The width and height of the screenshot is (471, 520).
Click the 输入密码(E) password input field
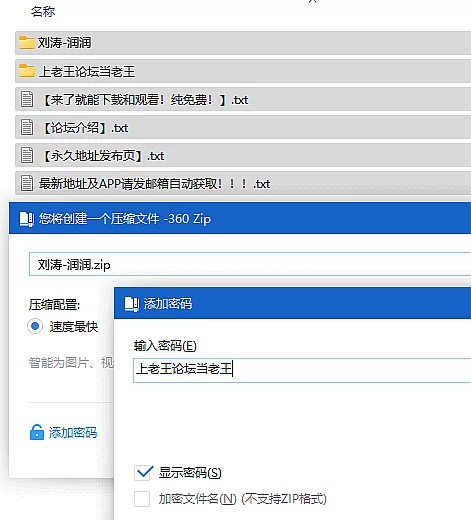pos(302,370)
